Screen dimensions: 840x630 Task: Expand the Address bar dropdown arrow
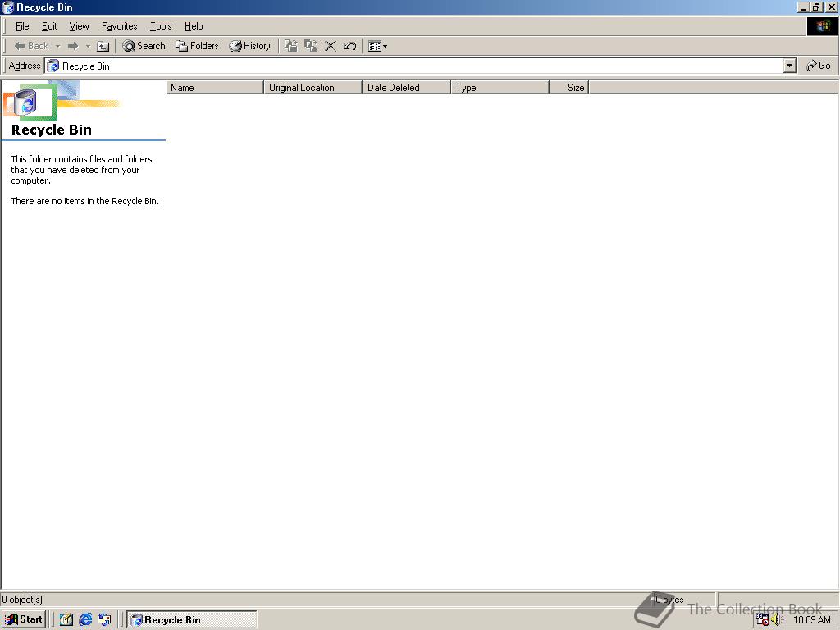pos(790,66)
